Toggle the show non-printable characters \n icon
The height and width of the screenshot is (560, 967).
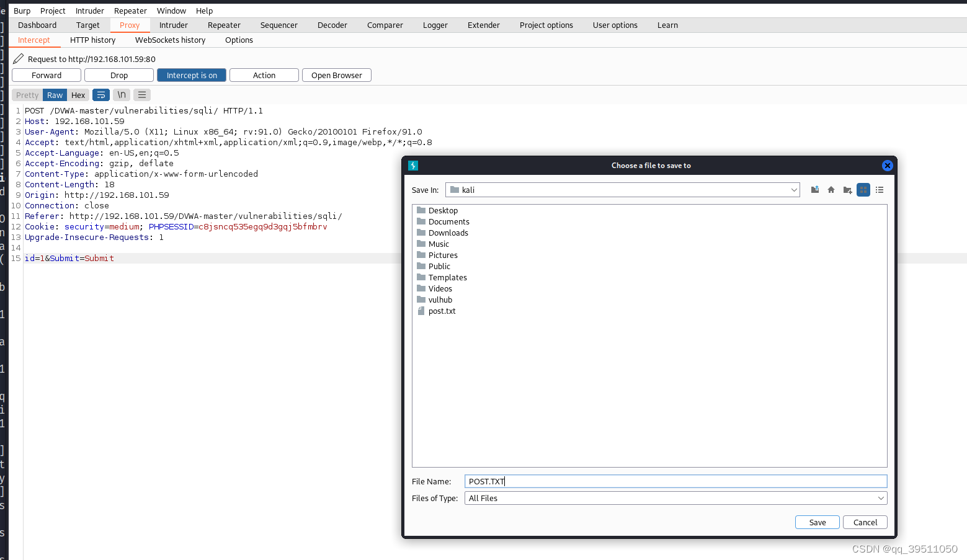122,95
